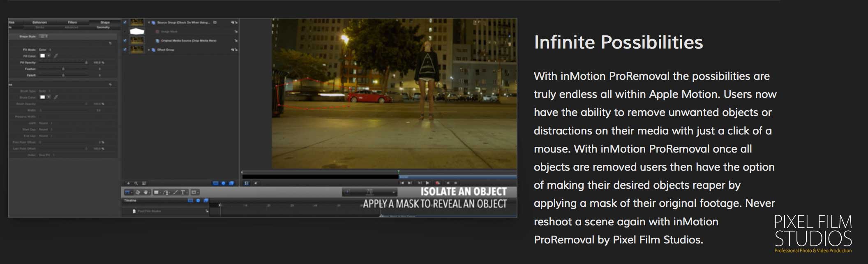Screen dimensions: 868x264
Task: Select the Rectangle shape tool
Action: (157, 192)
